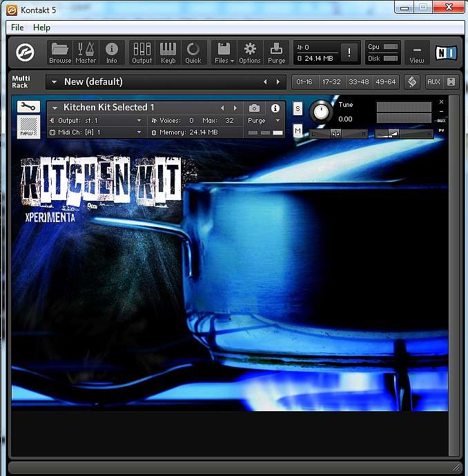Open the Output mixer section
468x476 pixels.
point(142,53)
